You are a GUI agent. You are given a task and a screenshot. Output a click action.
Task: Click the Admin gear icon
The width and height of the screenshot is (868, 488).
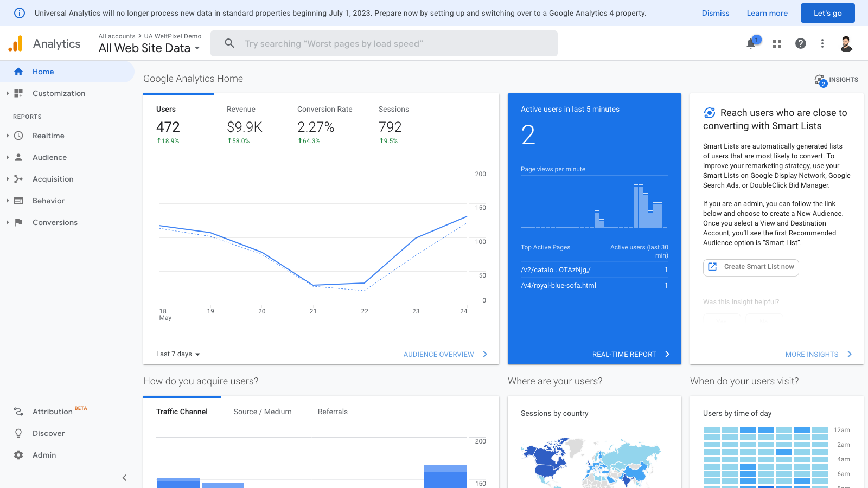click(x=18, y=455)
